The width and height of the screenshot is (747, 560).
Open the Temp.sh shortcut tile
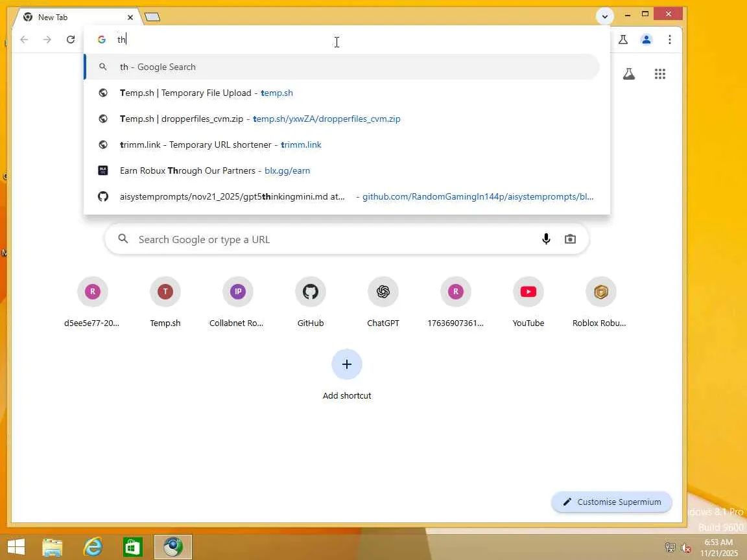[x=165, y=301]
